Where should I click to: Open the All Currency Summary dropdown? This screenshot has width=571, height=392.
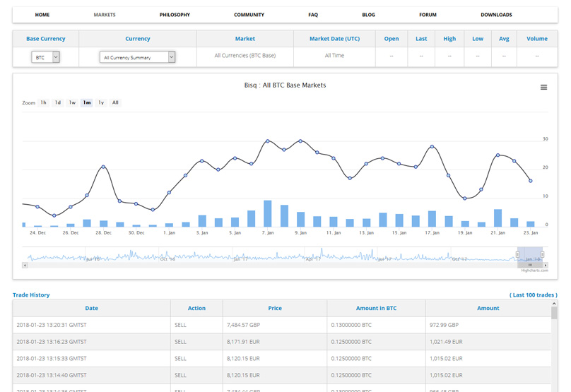click(x=137, y=57)
